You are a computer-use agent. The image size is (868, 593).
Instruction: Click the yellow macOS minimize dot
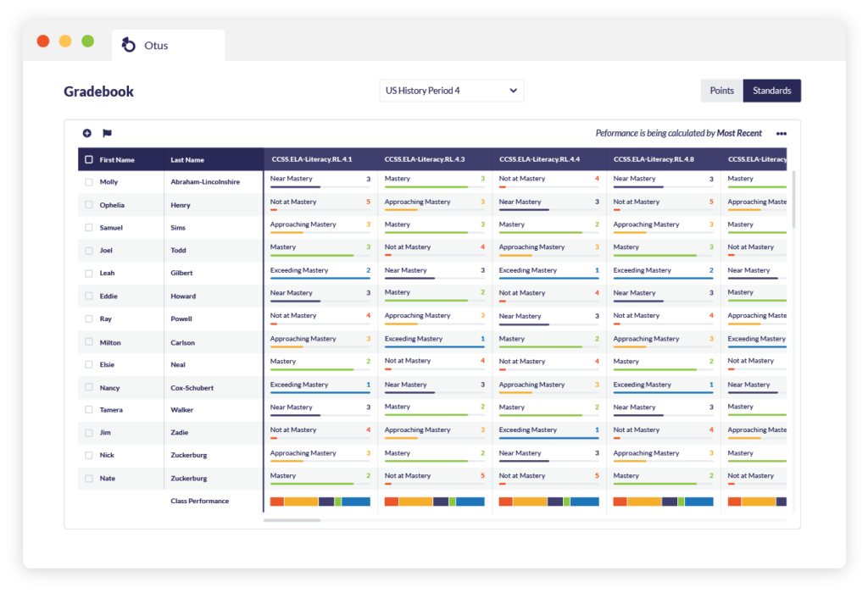click(65, 42)
